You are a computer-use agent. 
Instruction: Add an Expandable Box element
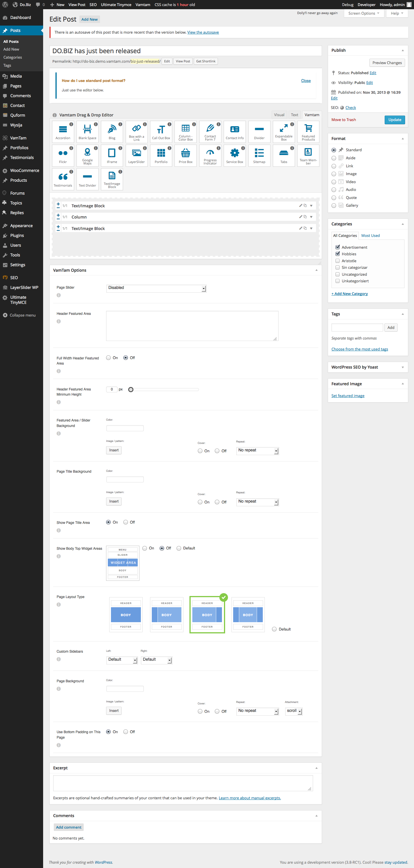click(284, 132)
